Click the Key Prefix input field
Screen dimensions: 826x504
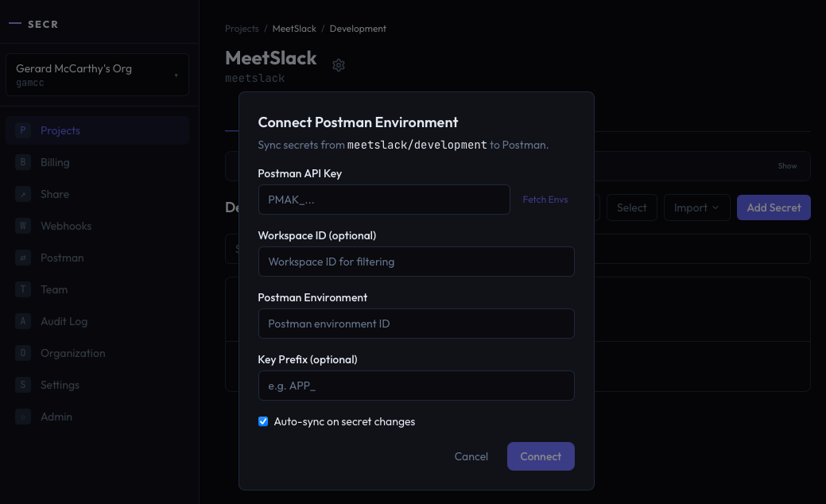tap(416, 386)
